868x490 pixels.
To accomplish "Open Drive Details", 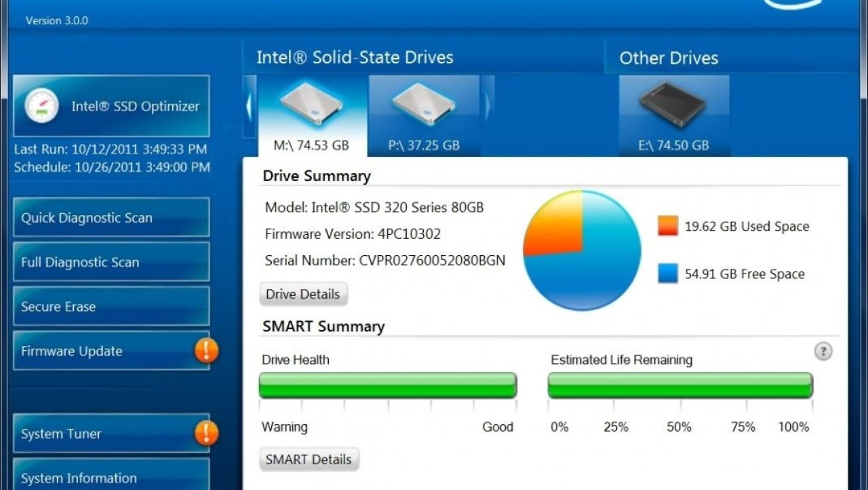I will point(303,294).
